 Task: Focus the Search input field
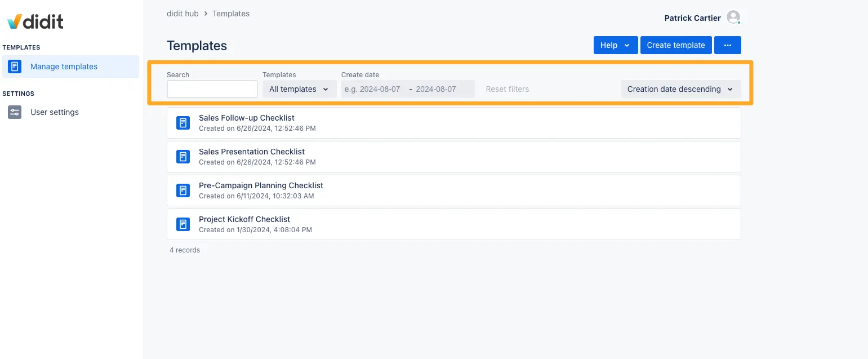point(212,89)
